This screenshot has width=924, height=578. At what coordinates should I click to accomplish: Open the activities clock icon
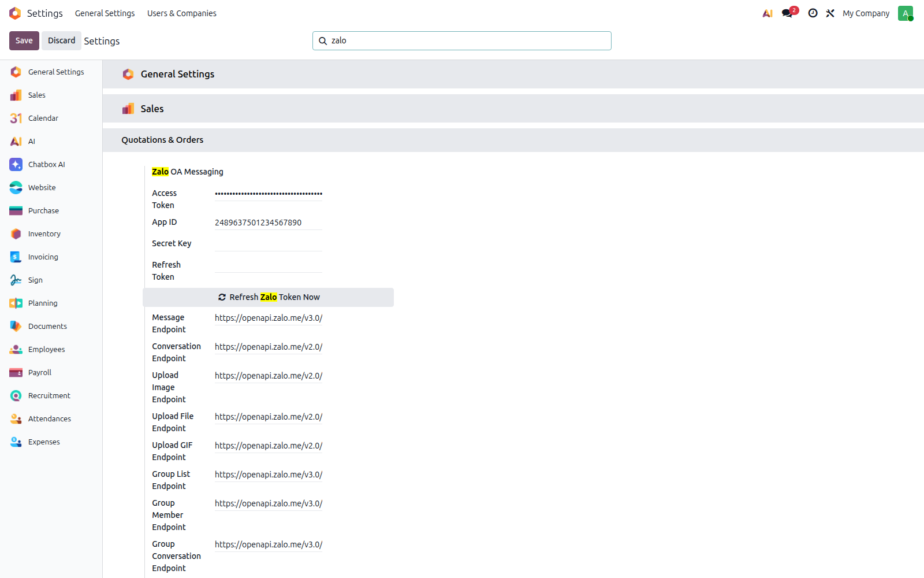click(x=813, y=13)
